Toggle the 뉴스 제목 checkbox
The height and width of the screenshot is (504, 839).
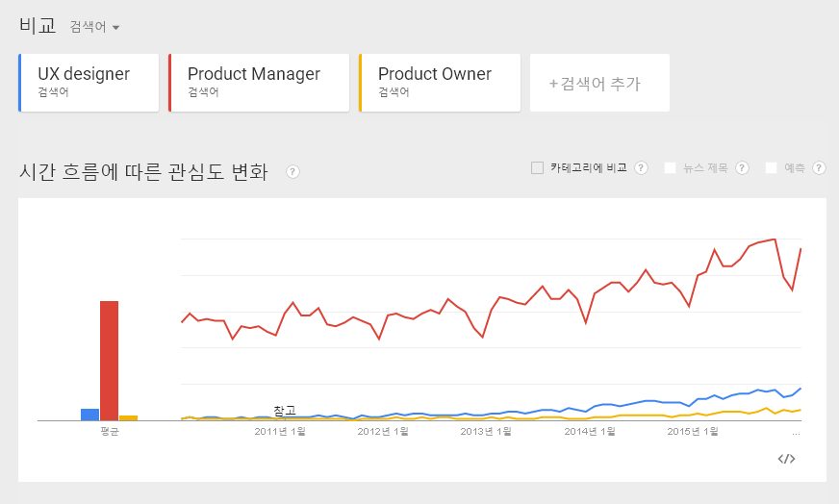670,168
